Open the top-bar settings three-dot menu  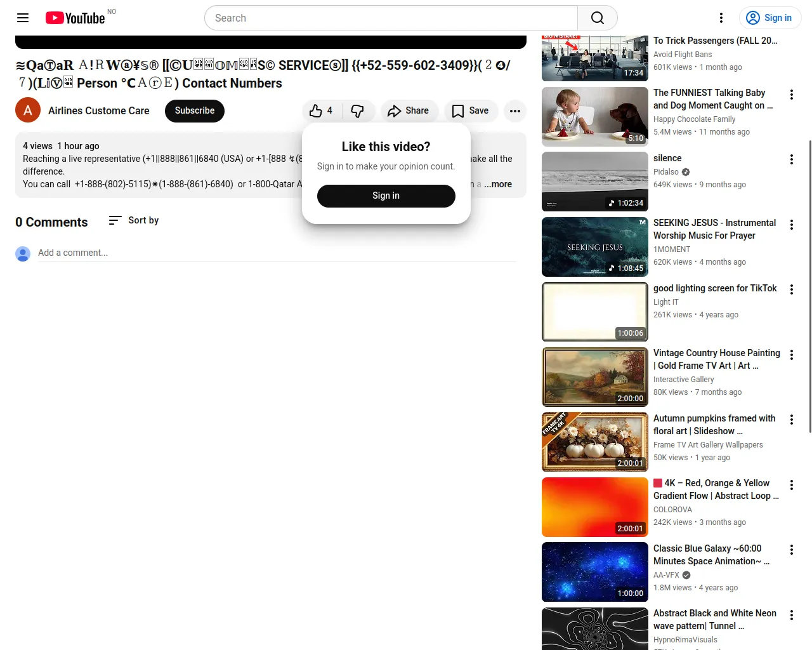click(x=721, y=18)
